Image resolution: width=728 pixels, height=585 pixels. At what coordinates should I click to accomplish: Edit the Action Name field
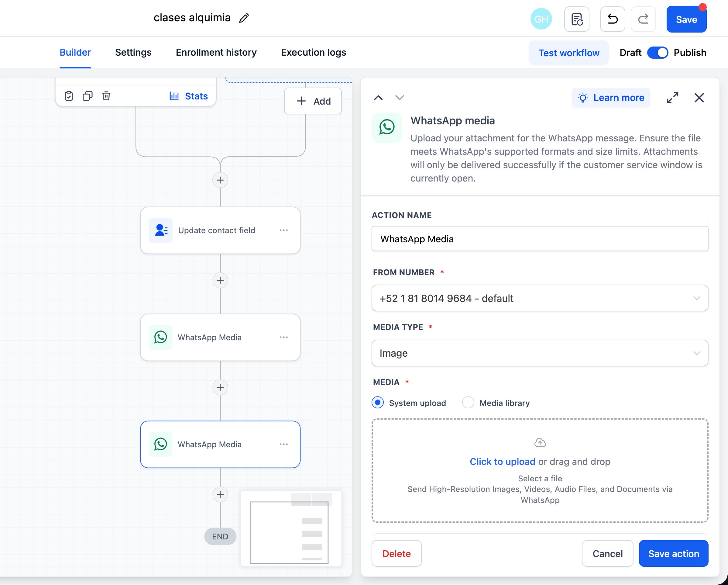[540, 239]
